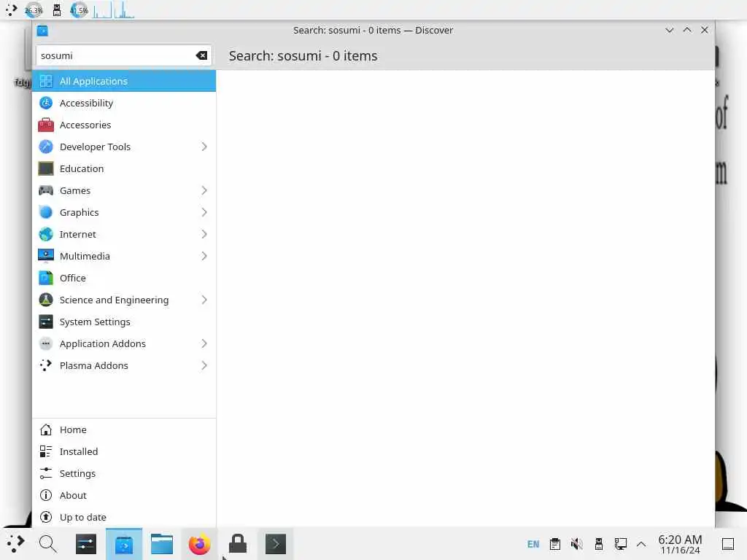Click the All Applications grid icon
The height and width of the screenshot is (560, 747).
coord(46,81)
